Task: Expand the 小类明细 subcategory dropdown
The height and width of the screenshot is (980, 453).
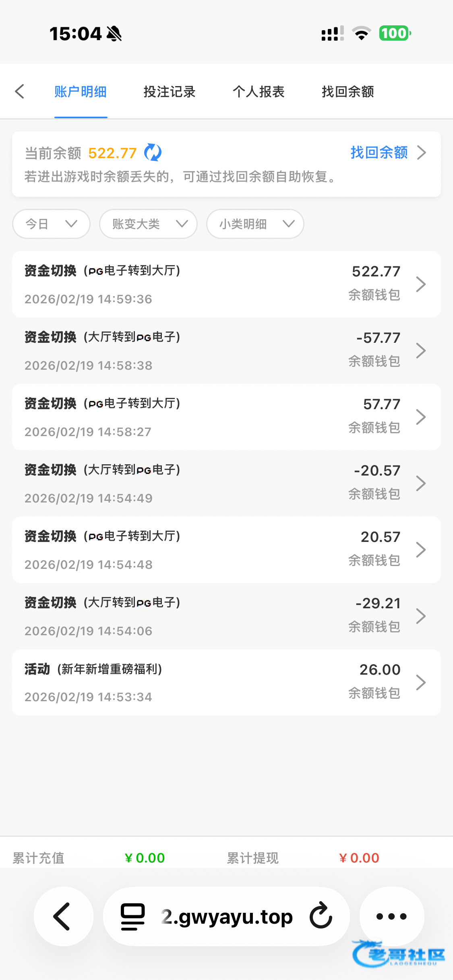Action: (x=255, y=224)
